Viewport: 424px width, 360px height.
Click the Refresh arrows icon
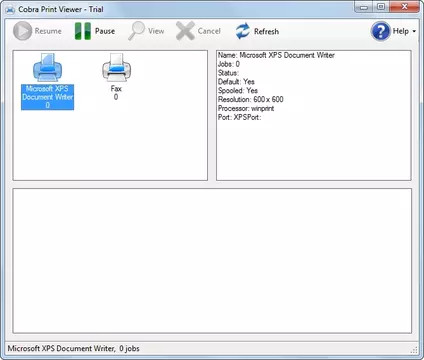[x=242, y=31]
